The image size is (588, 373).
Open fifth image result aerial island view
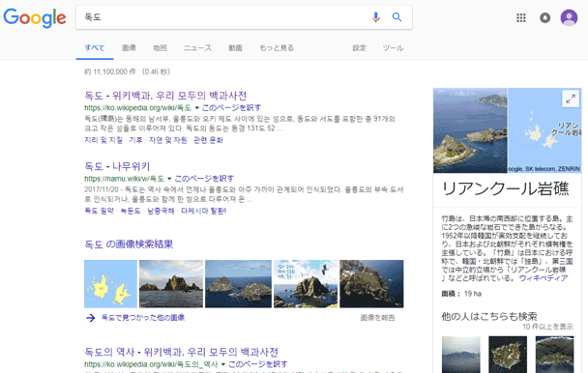point(371,284)
